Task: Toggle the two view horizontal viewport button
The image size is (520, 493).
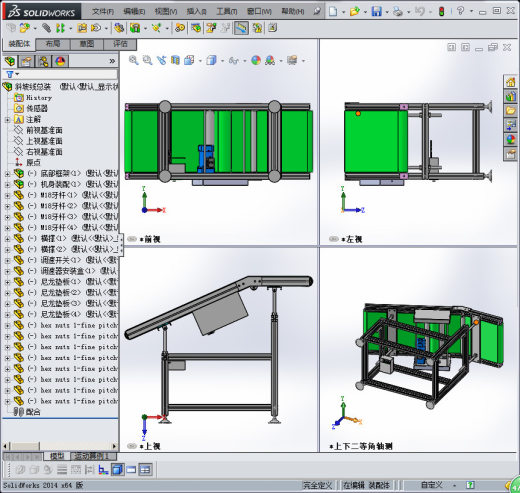Action: [131, 470]
